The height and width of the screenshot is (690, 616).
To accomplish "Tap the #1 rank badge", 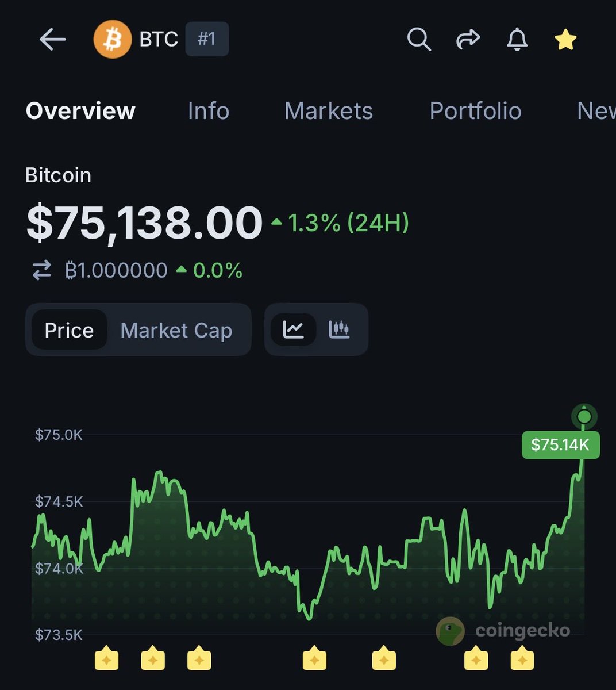I will pyautogui.click(x=207, y=39).
